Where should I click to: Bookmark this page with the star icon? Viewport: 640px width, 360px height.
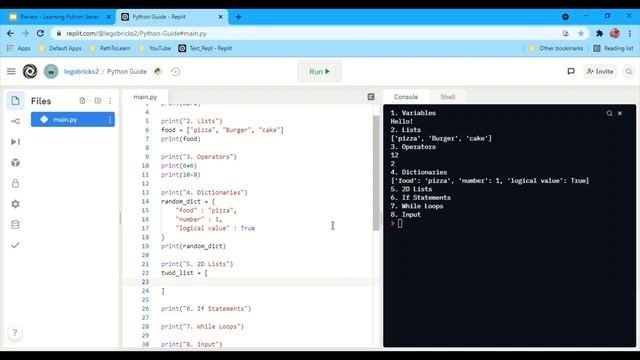pyautogui.click(x=580, y=33)
